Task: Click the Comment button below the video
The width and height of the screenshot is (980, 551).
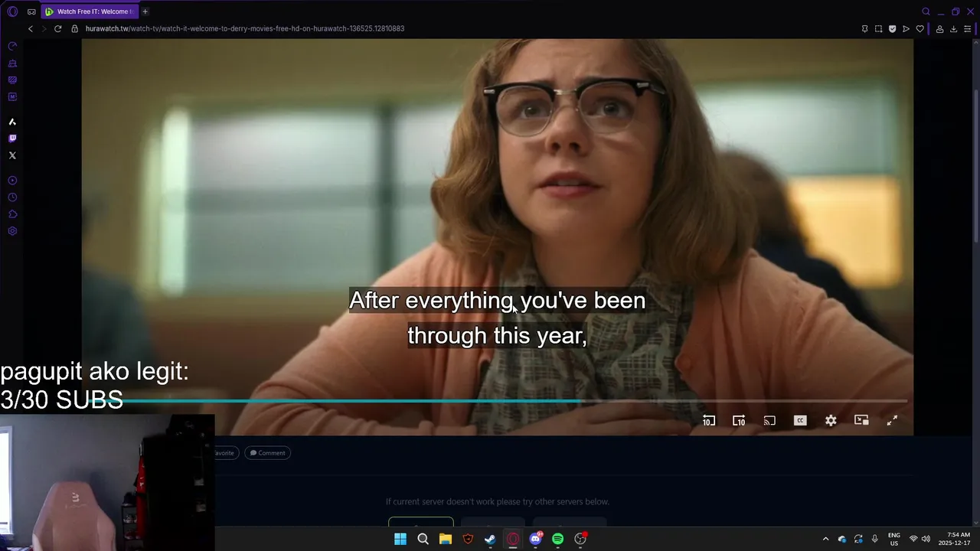Action: (x=267, y=453)
